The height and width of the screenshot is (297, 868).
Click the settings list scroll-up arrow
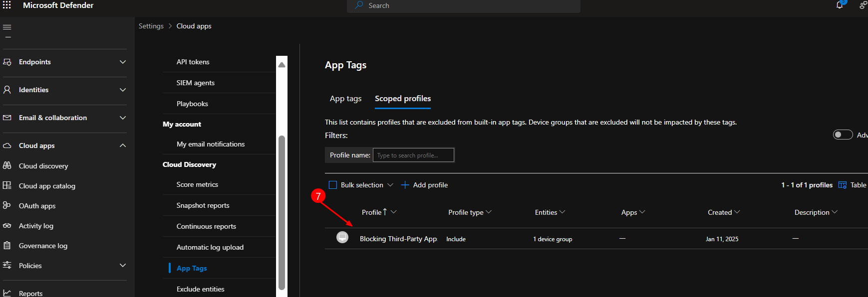pyautogui.click(x=282, y=65)
